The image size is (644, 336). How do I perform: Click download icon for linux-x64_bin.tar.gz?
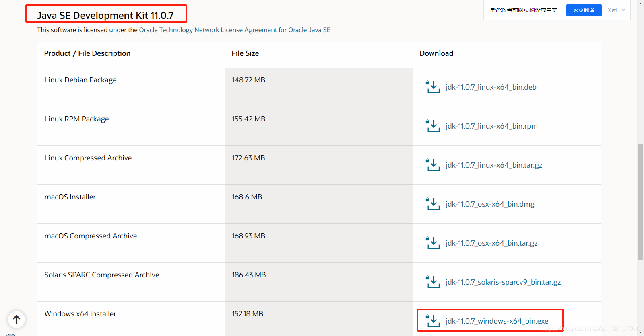(x=433, y=165)
